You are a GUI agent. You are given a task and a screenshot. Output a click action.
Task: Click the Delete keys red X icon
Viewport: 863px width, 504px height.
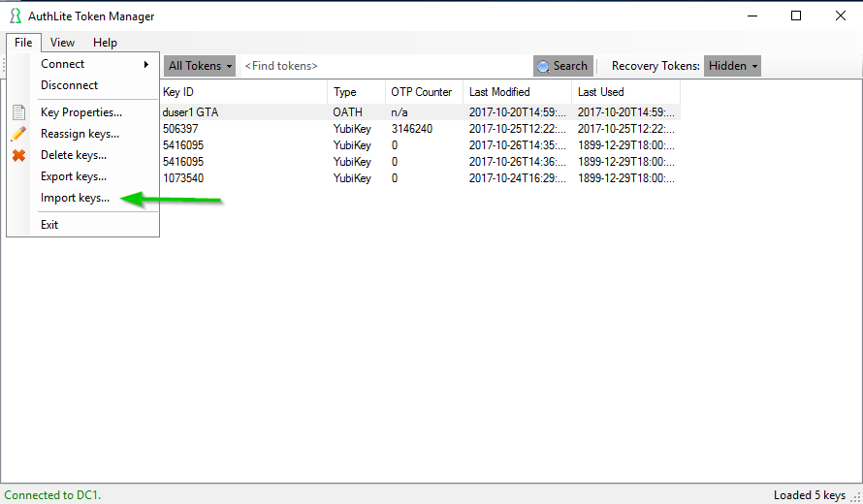point(18,155)
